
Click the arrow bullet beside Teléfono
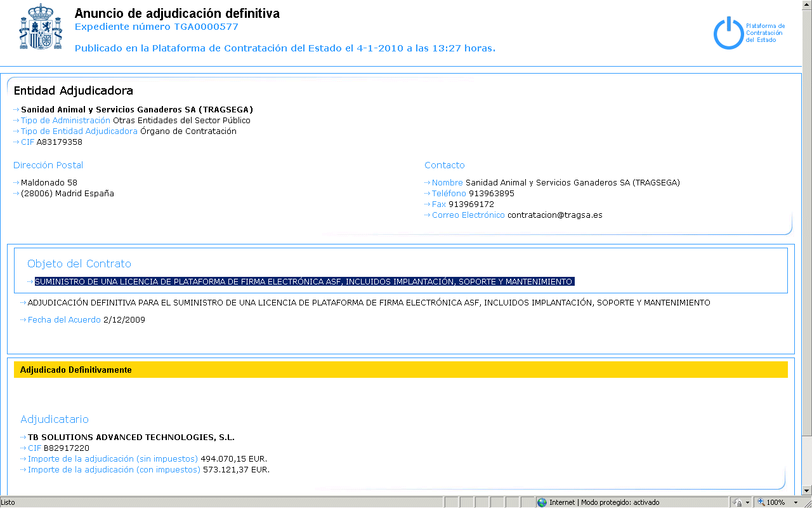[428, 194]
